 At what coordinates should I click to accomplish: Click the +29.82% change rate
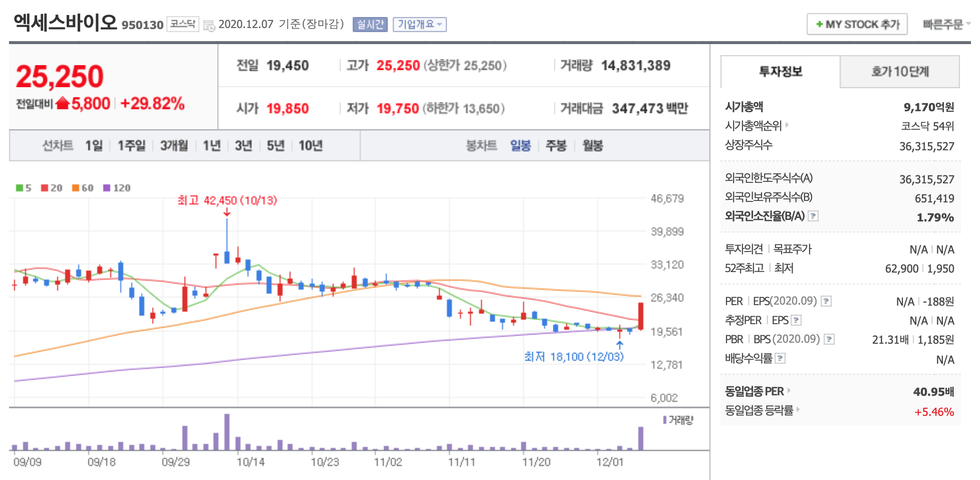pyautogui.click(x=152, y=104)
